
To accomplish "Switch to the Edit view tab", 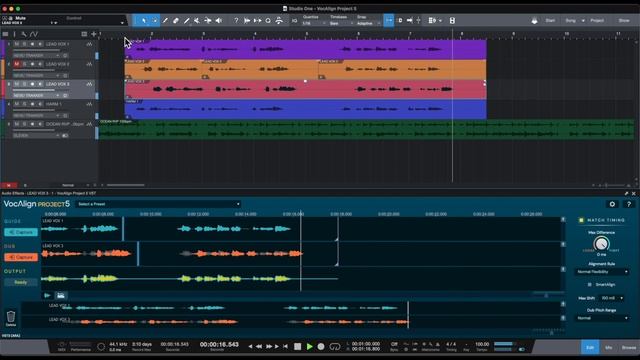I will [x=590, y=347].
